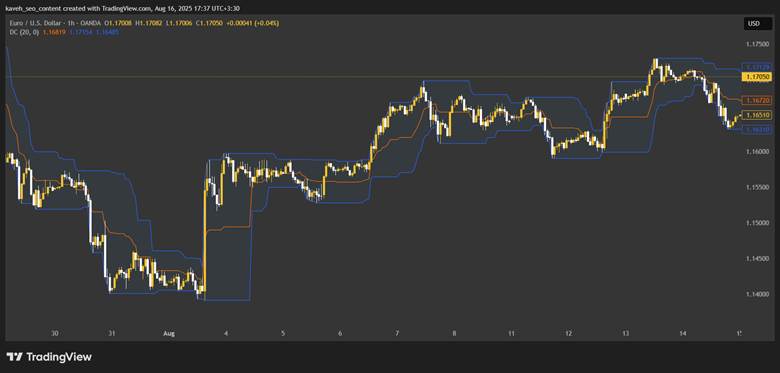Click the TradingView wordmark text
The width and height of the screenshot is (780, 373).
coord(59,357)
